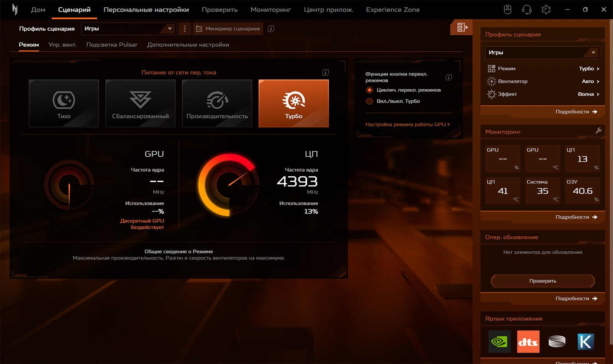This screenshot has height=364, width=613.
Task: Open the Упр. вент. tab
Action: [x=62, y=45]
